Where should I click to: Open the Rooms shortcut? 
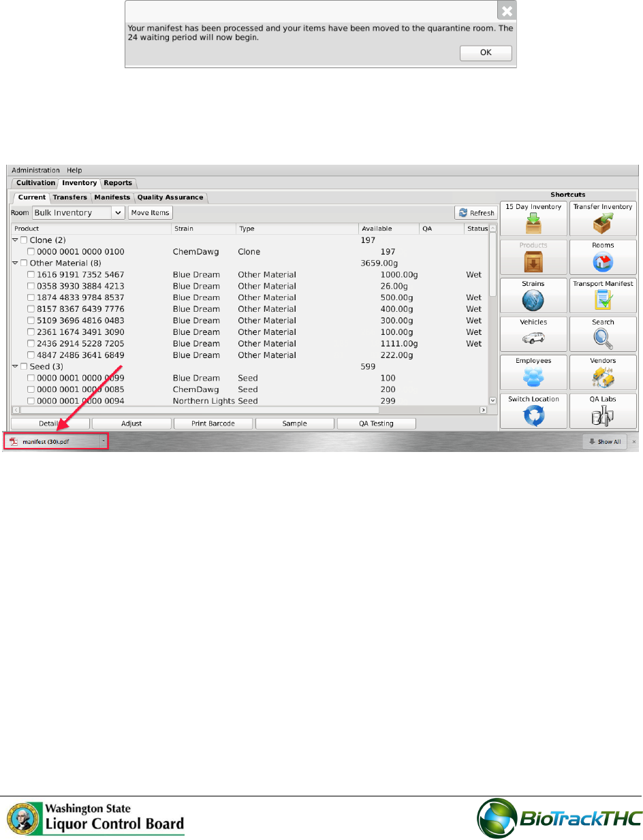click(x=603, y=257)
